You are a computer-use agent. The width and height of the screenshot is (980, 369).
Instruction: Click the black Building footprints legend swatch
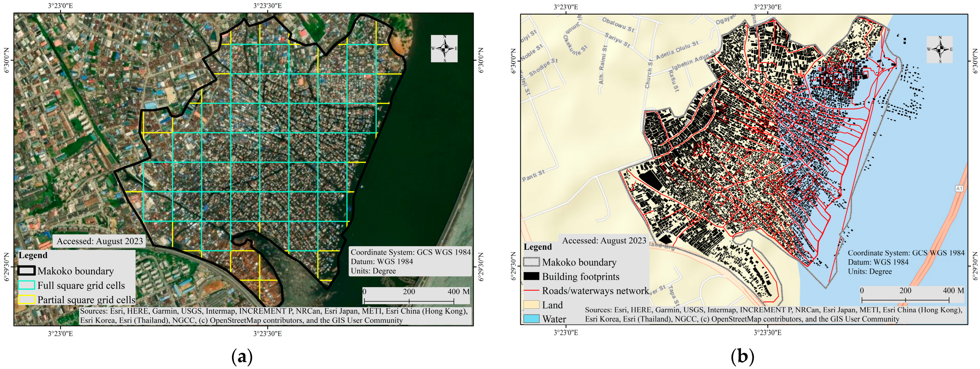pos(531,276)
